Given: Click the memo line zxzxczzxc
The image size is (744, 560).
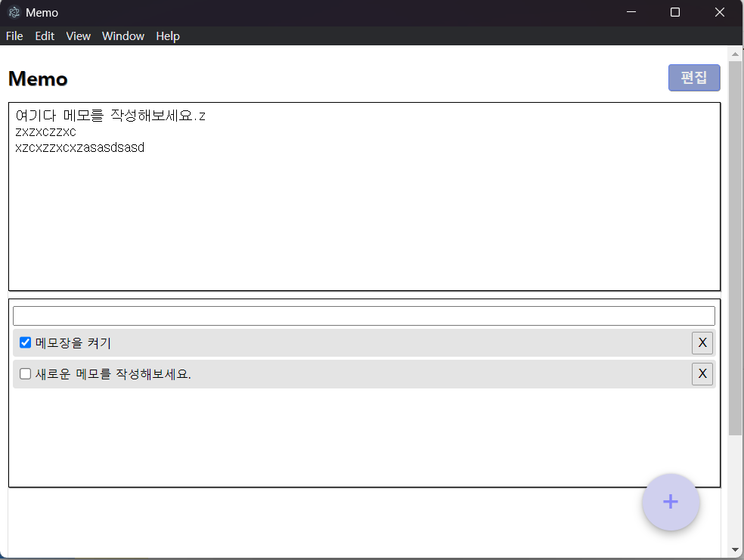Looking at the screenshot, I should 45,131.
